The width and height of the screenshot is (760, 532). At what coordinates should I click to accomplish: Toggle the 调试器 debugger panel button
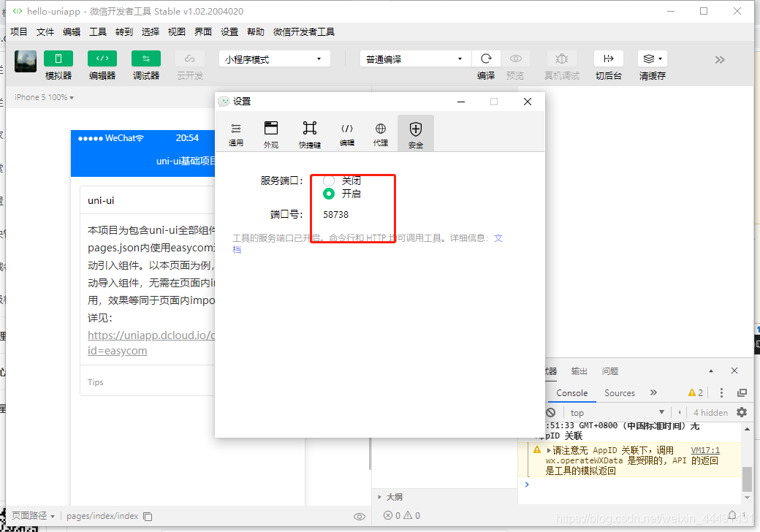146,59
